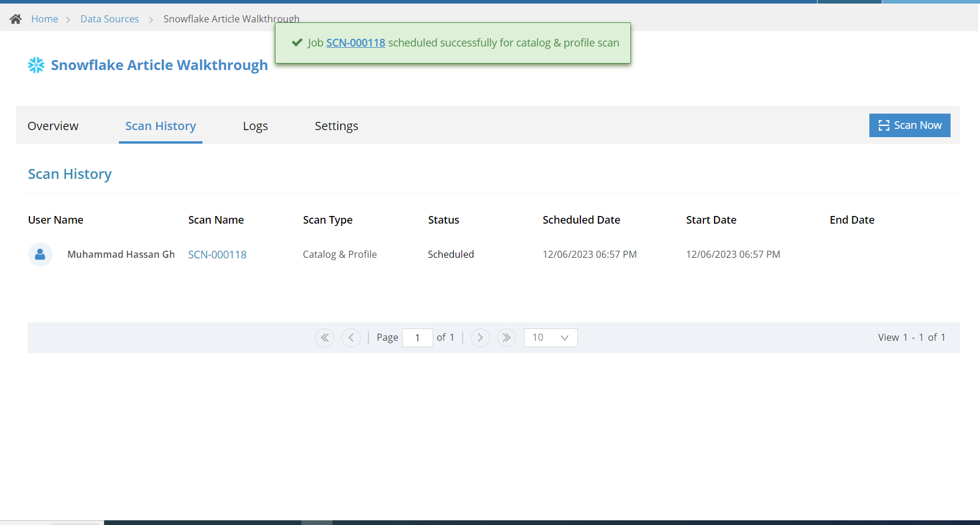Click the Scan History section heading
This screenshot has width=980, height=525.
click(70, 174)
